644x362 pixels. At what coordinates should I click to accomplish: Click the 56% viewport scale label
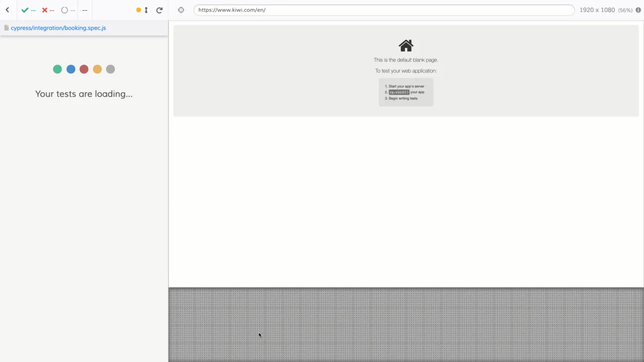pos(625,10)
